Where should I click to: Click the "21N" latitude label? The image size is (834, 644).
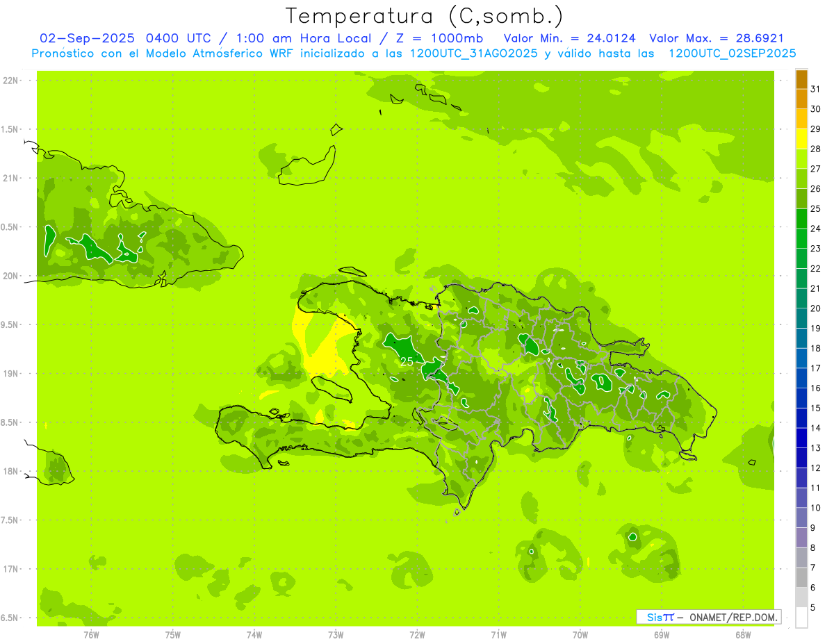(x=10, y=178)
